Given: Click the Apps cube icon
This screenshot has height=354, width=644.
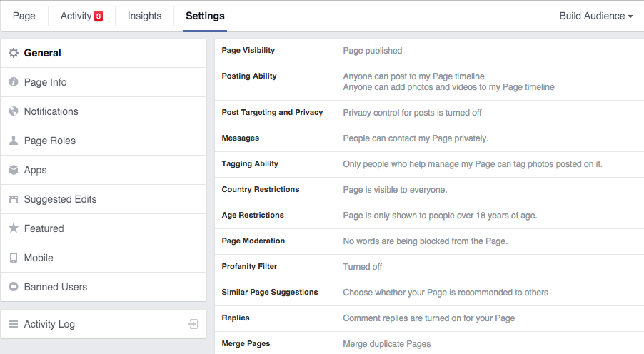Looking at the screenshot, I should (13, 170).
